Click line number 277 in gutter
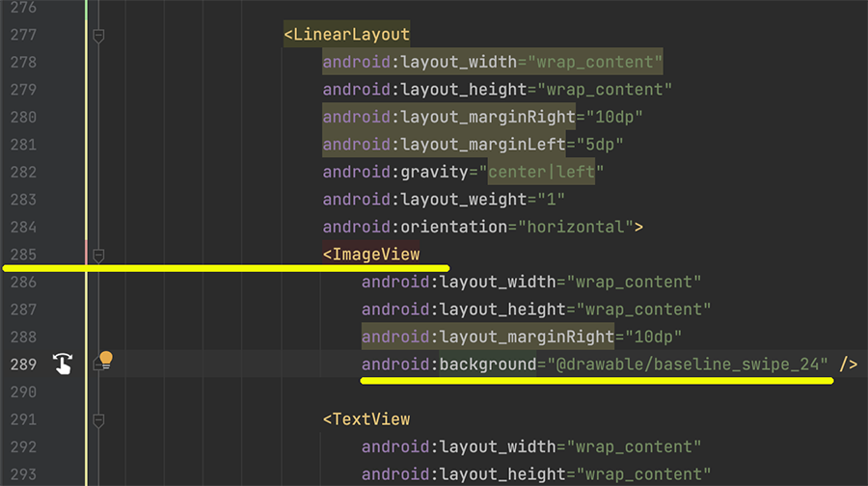 pyautogui.click(x=23, y=35)
